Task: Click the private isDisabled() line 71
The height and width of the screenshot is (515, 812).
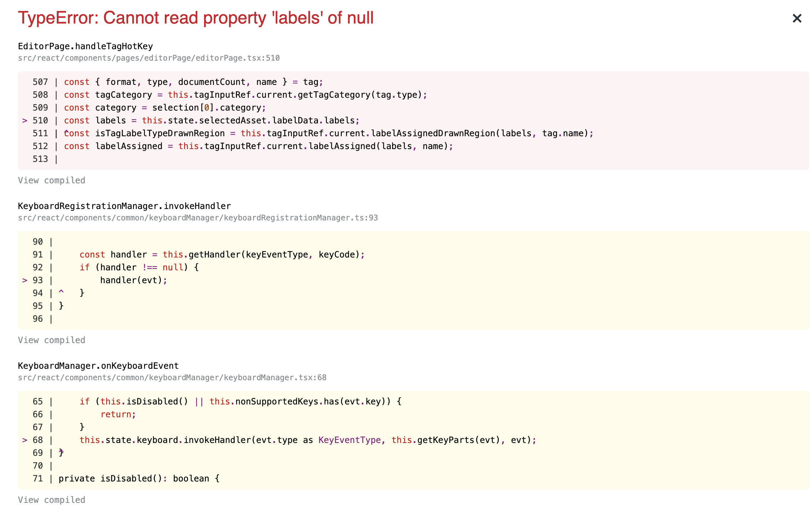Action: point(139,478)
